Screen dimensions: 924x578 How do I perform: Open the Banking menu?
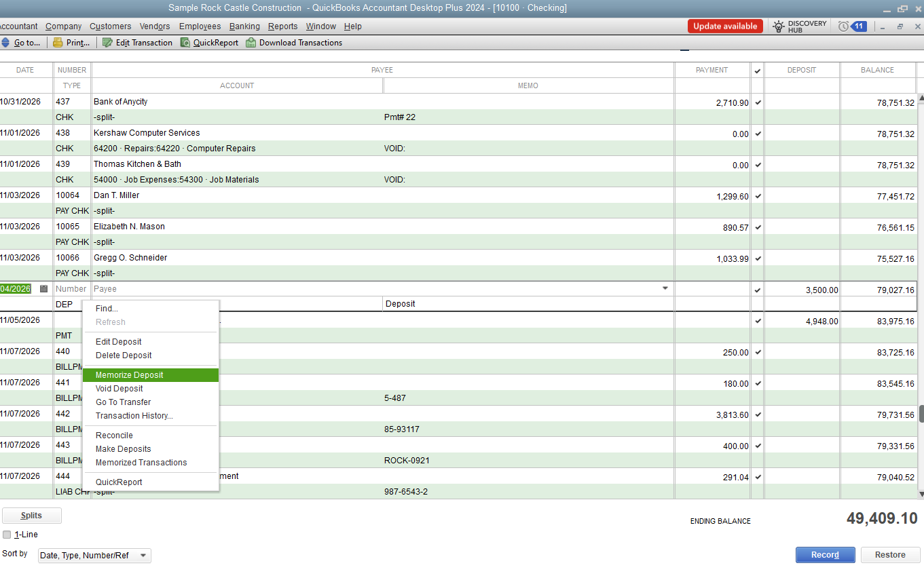coord(244,26)
